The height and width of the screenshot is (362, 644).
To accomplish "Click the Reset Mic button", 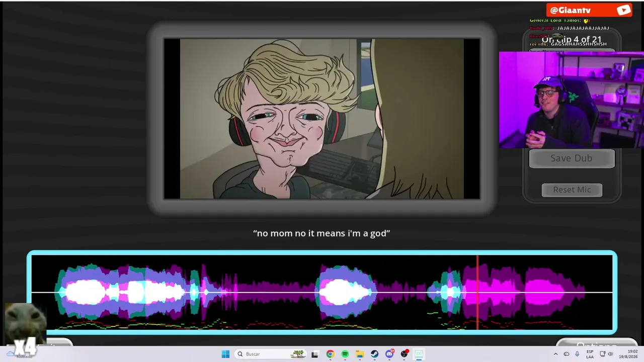I will click(572, 190).
